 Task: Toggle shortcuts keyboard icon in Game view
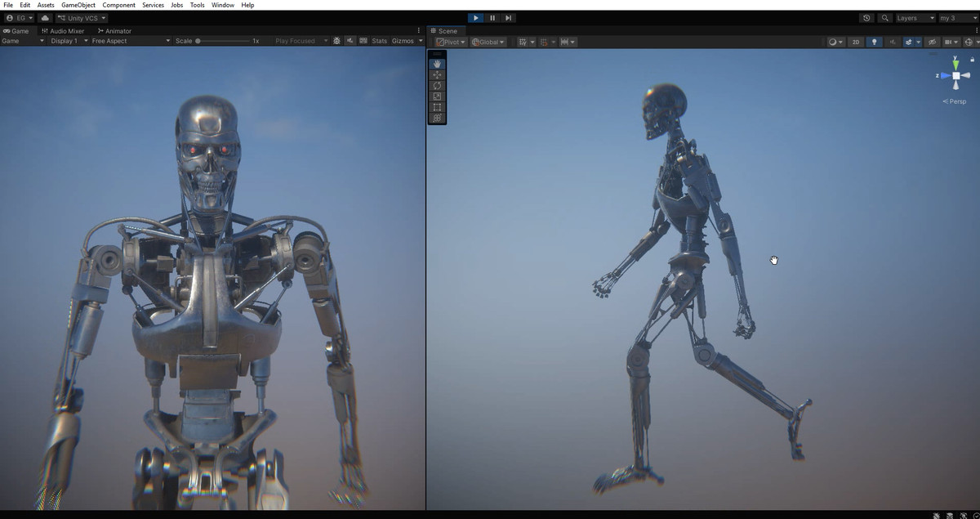pyautogui.click(x=363, y=41)
